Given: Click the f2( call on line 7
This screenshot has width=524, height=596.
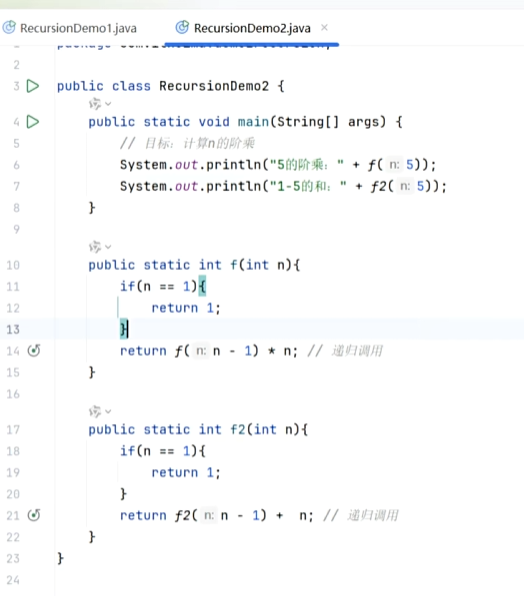Looking at the screenshot, I should [x=382, y=186].
